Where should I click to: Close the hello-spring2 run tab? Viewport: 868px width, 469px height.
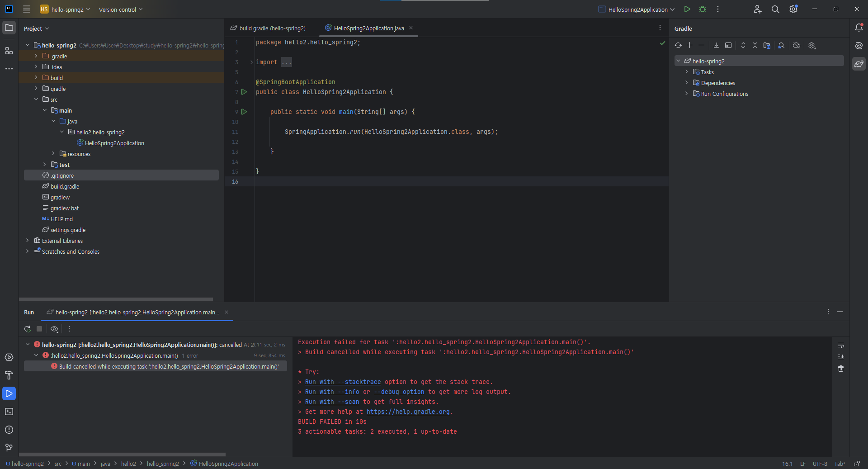pyautogui.click(x=226, y=312)
